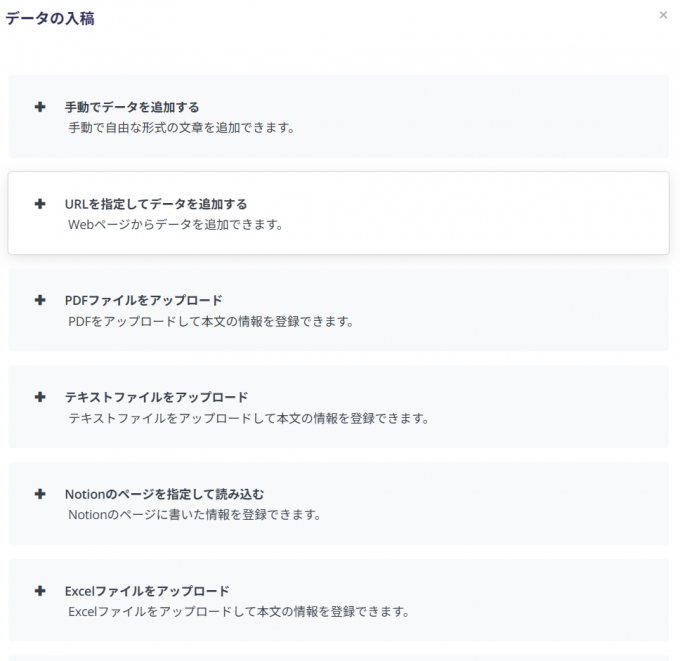
Task: Click plus icon beside PDFファイルをアップロード
Action: (x=40, y=300)
